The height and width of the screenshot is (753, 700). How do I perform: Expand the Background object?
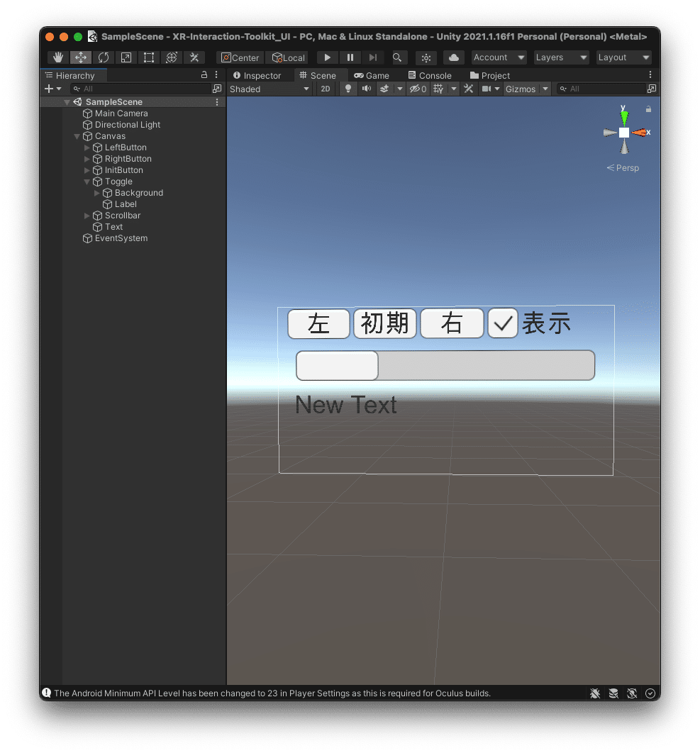click(x=97, y=193)
